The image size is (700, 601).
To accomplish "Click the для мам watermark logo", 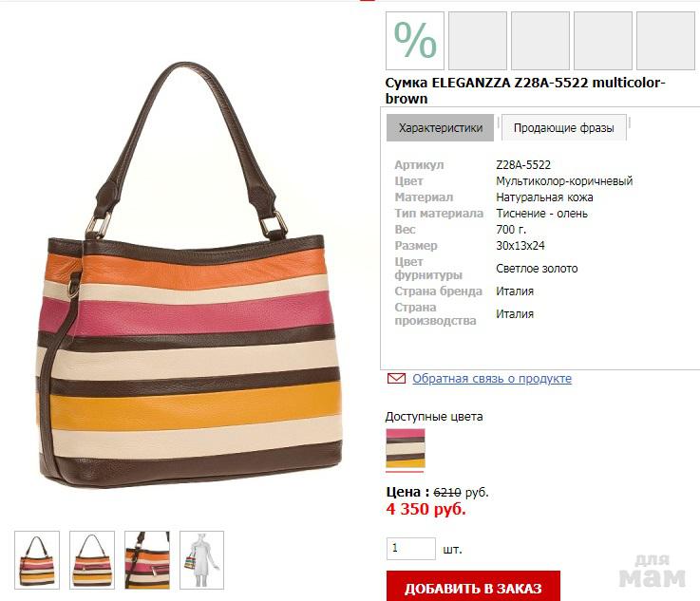I will (653, 571).
